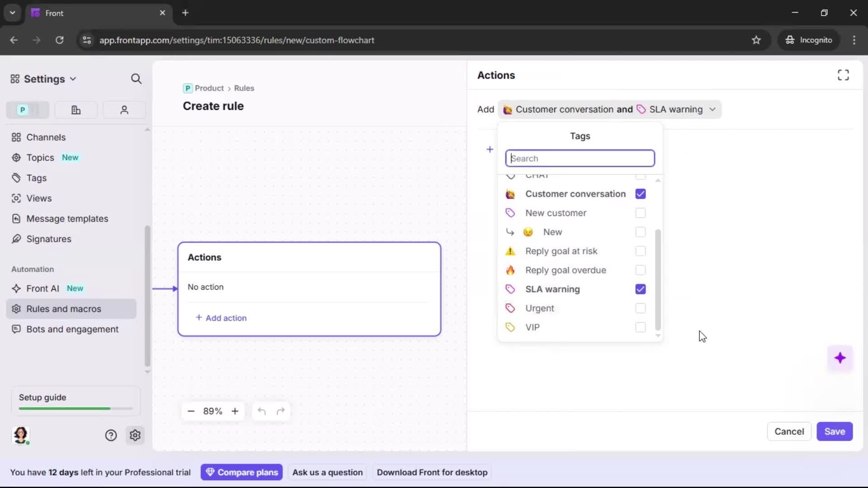
Task: Close the tag selector dropdown chevron
Action: tap(712, 109)
